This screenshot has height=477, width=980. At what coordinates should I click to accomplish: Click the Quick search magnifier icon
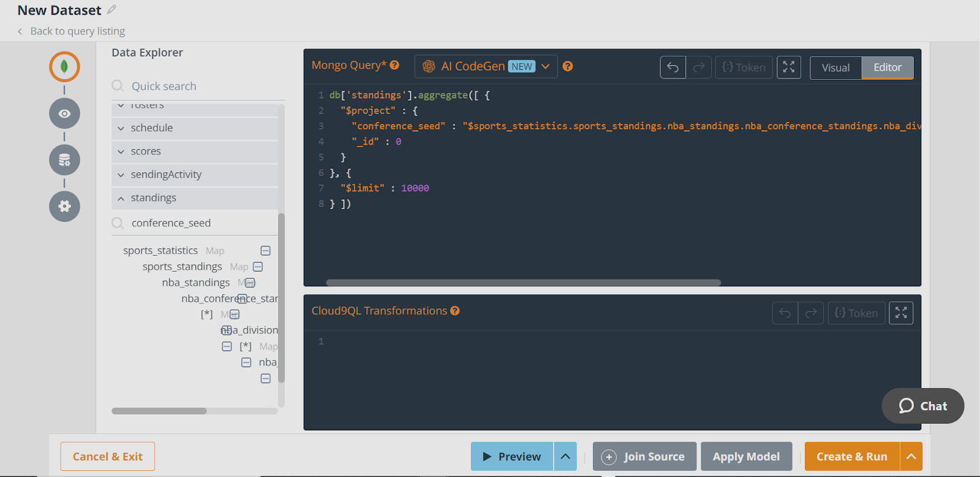point(118,86)
